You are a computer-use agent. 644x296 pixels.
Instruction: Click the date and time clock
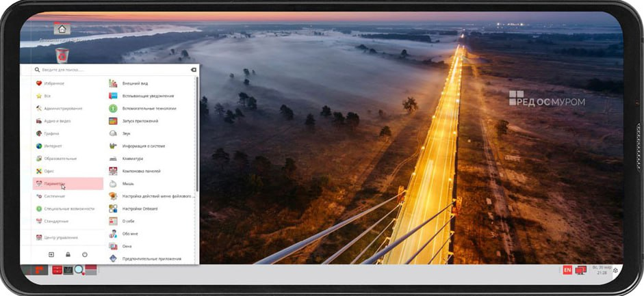point(602,270)
